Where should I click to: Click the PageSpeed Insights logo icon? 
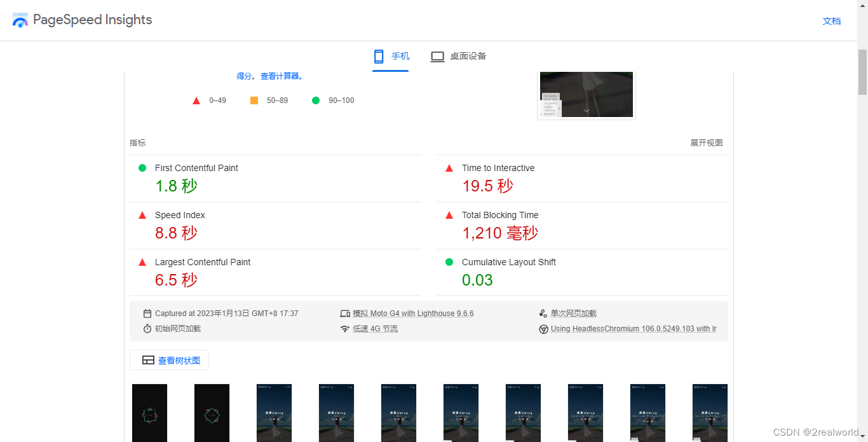pyautogui.click(x=20, y=20)
